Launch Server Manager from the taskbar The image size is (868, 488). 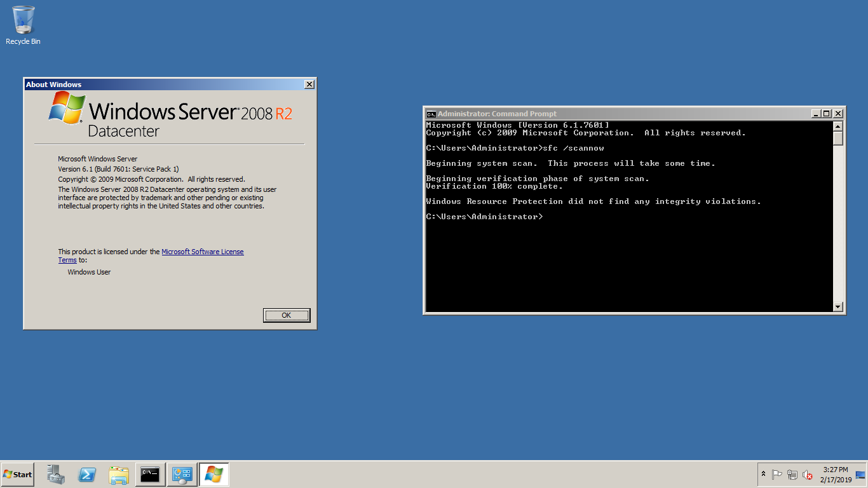[x=56, y=475]
